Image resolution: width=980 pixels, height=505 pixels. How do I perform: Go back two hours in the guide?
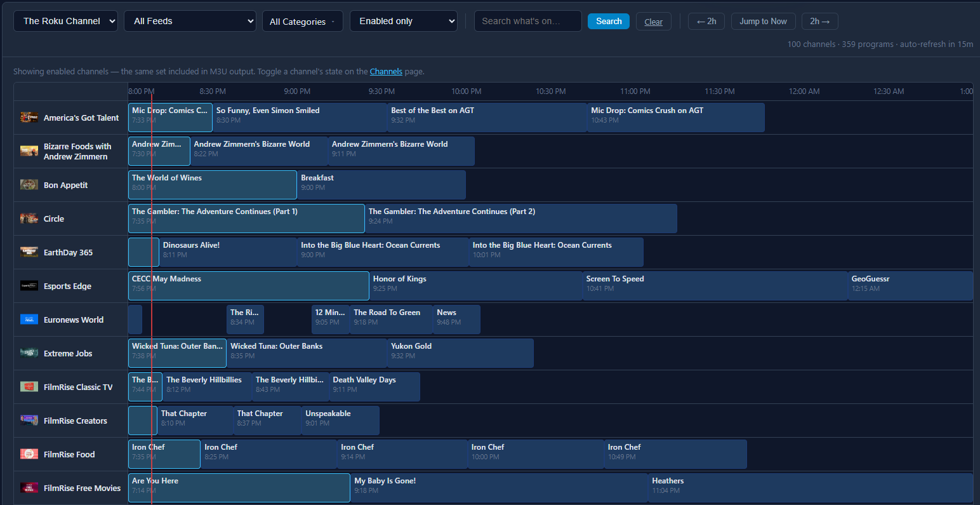706,21
